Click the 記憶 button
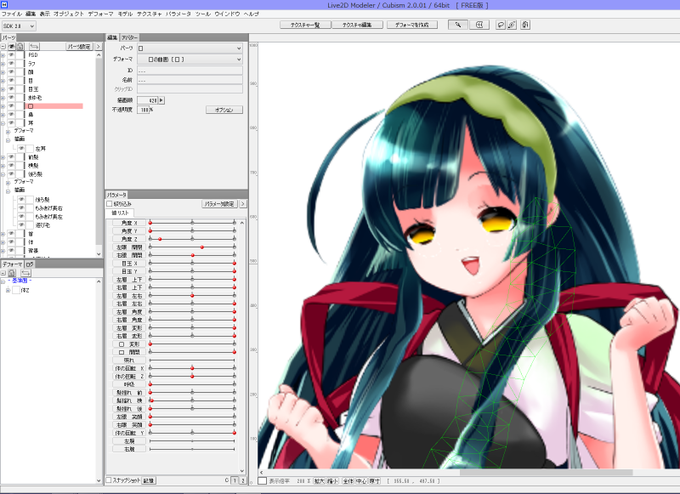This screenshot has width=680, height=494. point(149,481)
